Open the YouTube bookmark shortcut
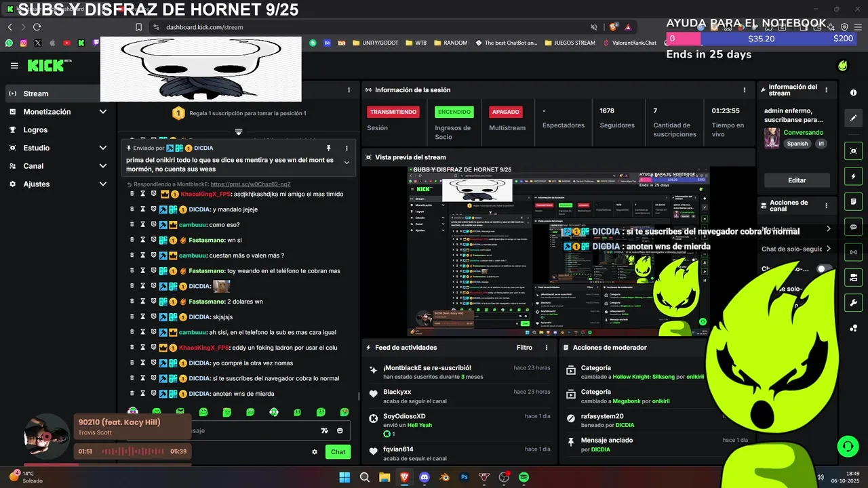868x488 pixels. [x=66, y=43]
